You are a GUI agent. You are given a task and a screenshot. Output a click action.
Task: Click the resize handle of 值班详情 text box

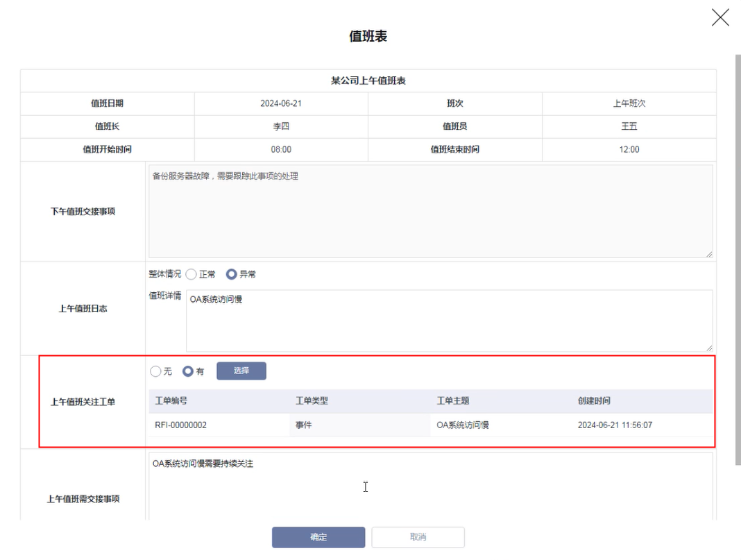coord(709,348)
